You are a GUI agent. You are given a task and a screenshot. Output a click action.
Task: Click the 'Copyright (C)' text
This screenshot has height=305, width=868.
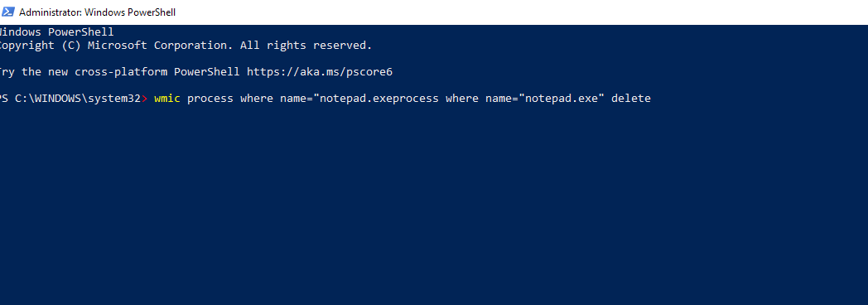pyautogui.click(x=41, y=46)
